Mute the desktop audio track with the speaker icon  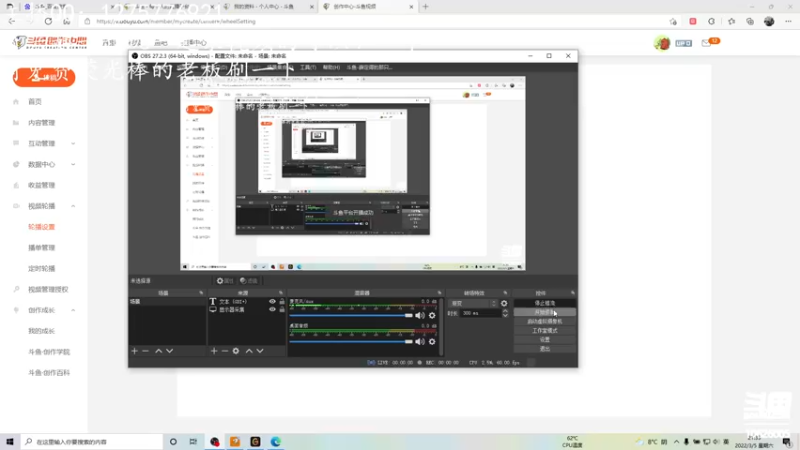tap(420, 341)
